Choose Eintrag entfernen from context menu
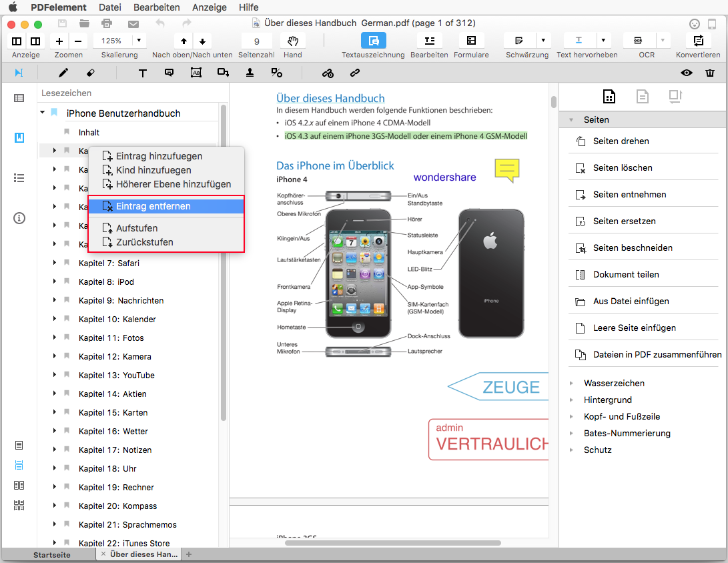This screenshot has height=563, width=728. [x=165, y=206]
